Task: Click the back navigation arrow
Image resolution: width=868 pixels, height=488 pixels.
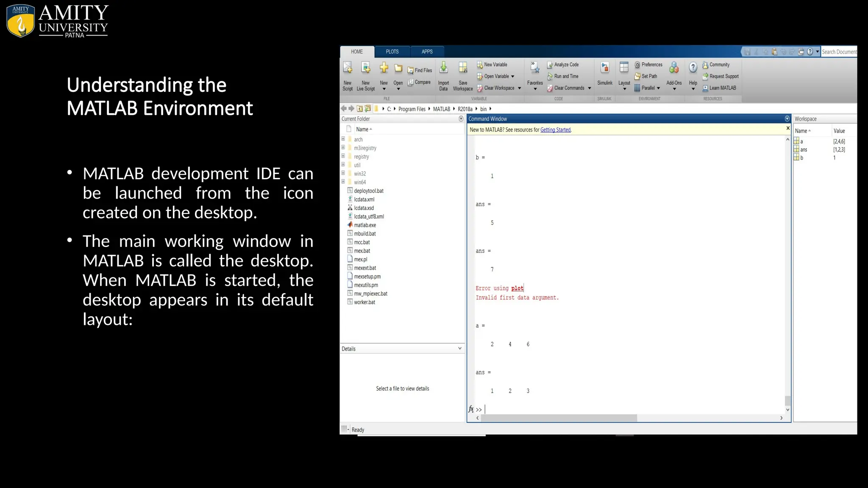Action: pos(344,108)
